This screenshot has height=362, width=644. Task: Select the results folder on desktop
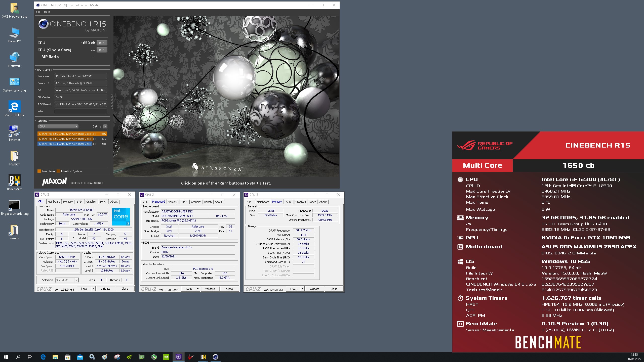[x=14, y=232]
